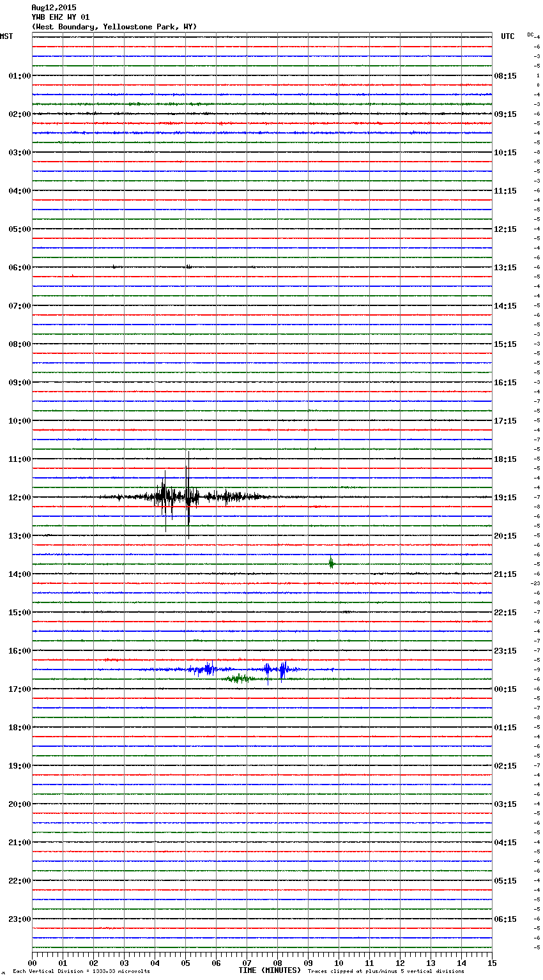Viewport: 543px width, 980px height.
Task: Click the station title YWB EHZ WY 01
Action: click(x=61, y=17)
